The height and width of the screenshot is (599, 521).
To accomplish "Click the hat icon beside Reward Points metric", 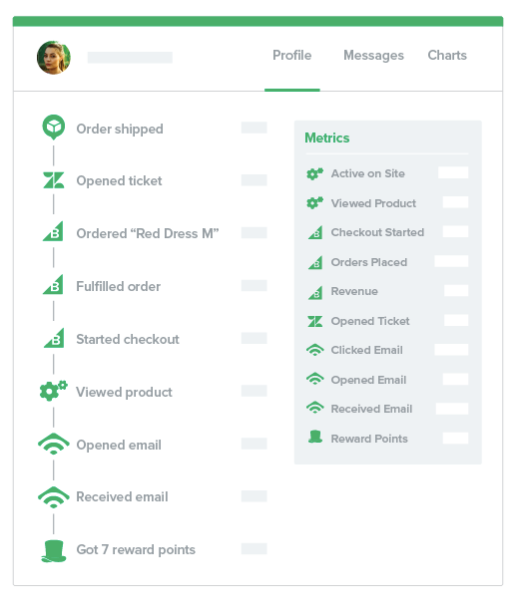I will coord(315,437).
